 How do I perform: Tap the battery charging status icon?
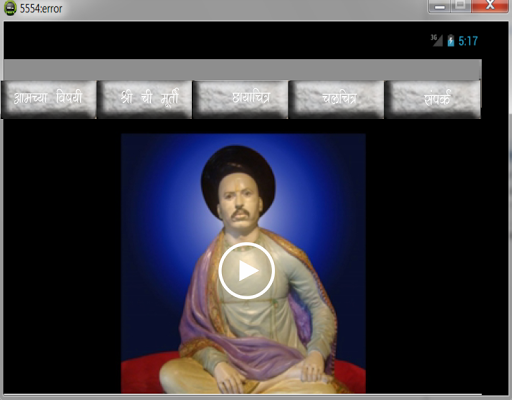pos(451,41)
